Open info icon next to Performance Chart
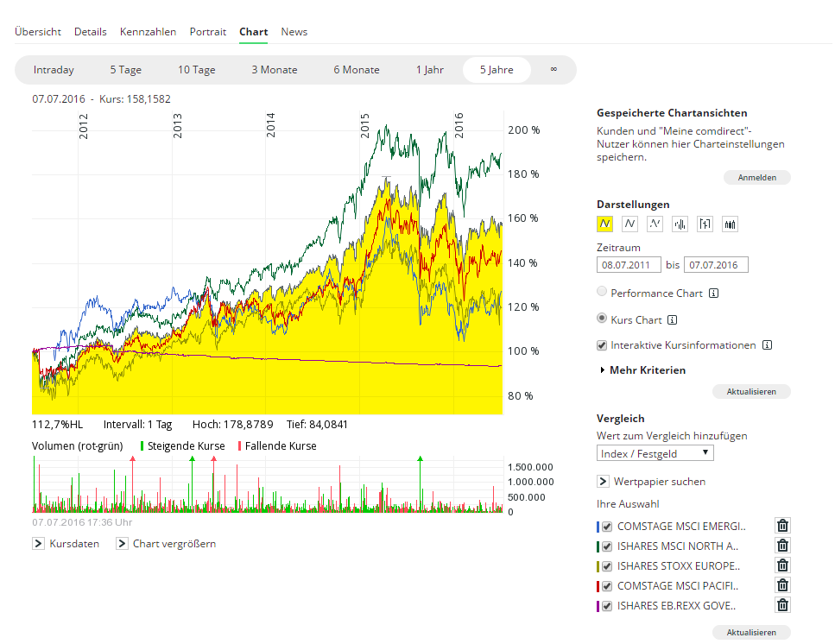The width and height of the screenshot is (835, 644). pos(714,294)
